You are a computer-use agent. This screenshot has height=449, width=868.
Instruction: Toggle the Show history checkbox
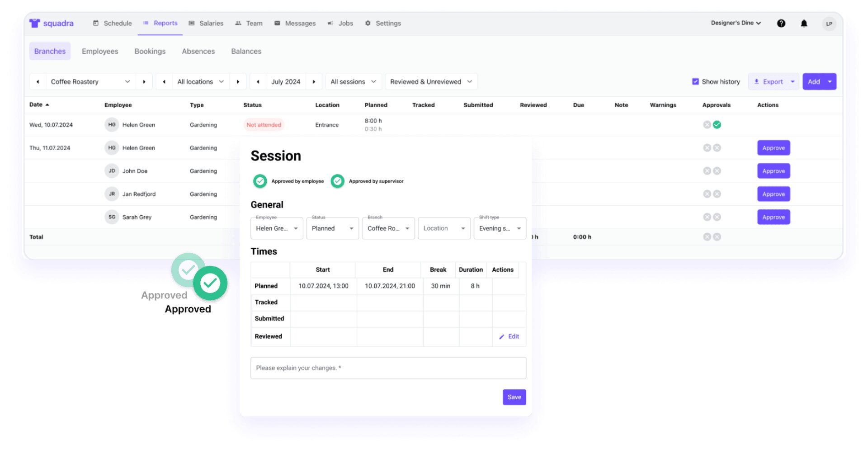(x=695, y=82)
